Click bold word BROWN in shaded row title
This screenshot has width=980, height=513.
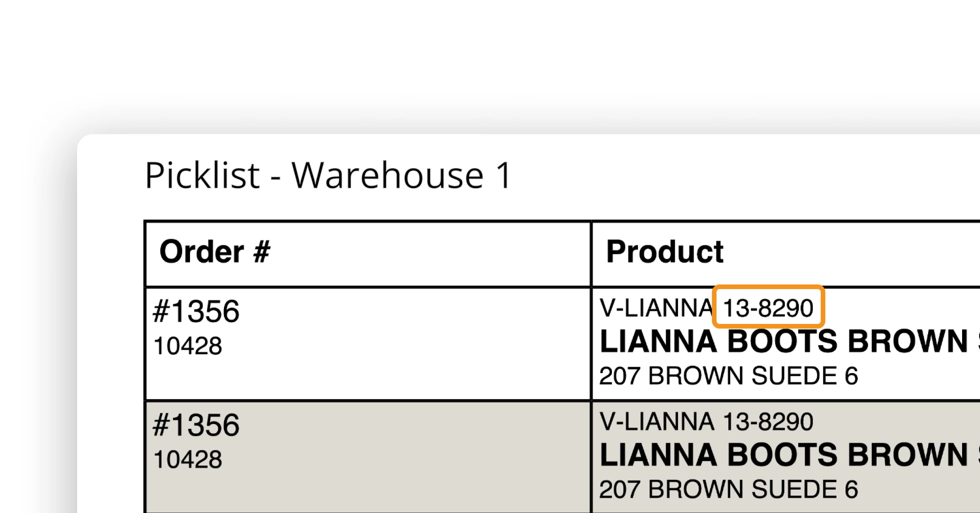907,455
